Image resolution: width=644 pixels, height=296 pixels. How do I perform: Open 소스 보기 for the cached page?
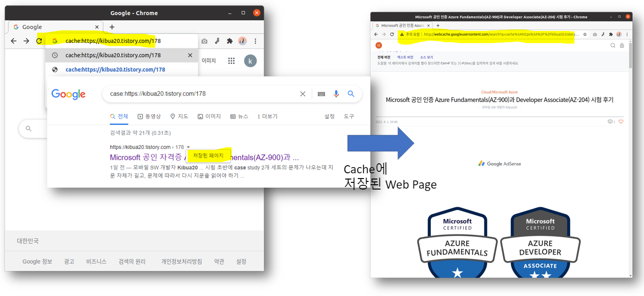click(427, 57)
